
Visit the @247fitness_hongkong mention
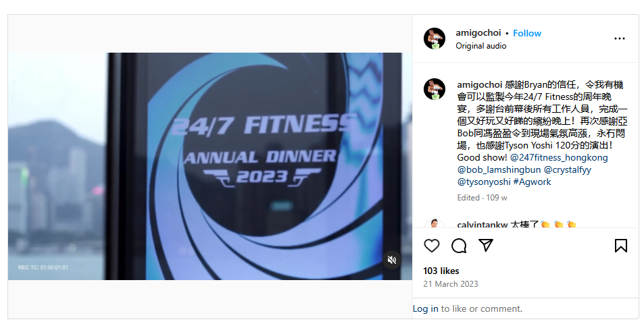click(x=559, y=157)
